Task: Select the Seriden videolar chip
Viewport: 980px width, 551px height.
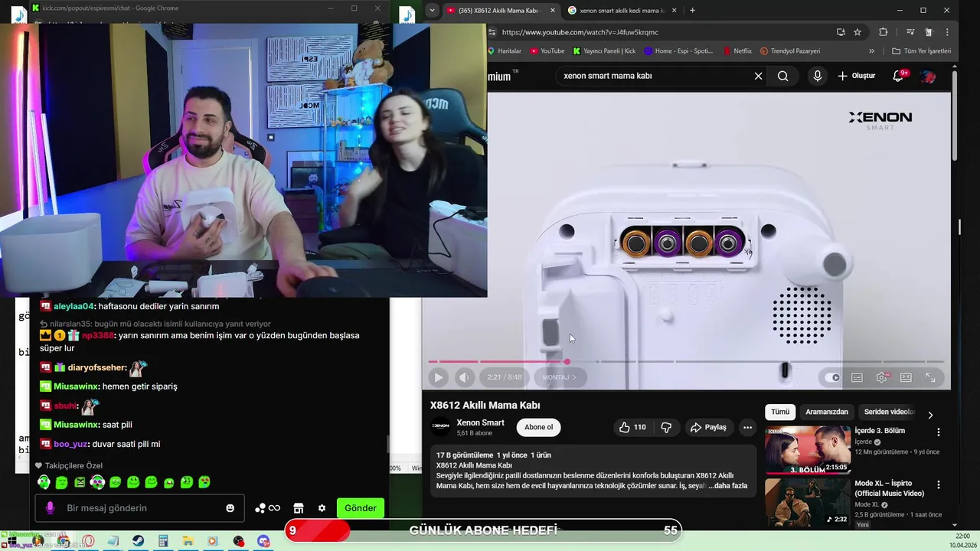Action: [888, 412]
